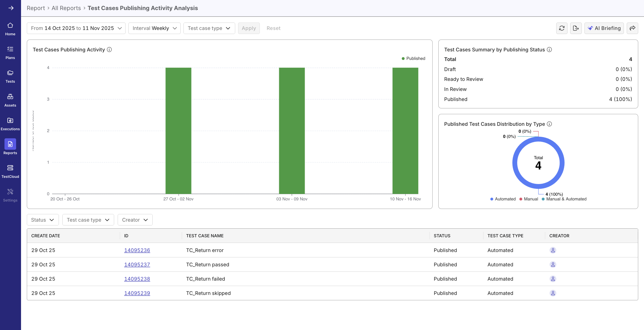Open TestCloud from the sidebar
This screenshot has height=330, width=644.
[x=10, y=171]
